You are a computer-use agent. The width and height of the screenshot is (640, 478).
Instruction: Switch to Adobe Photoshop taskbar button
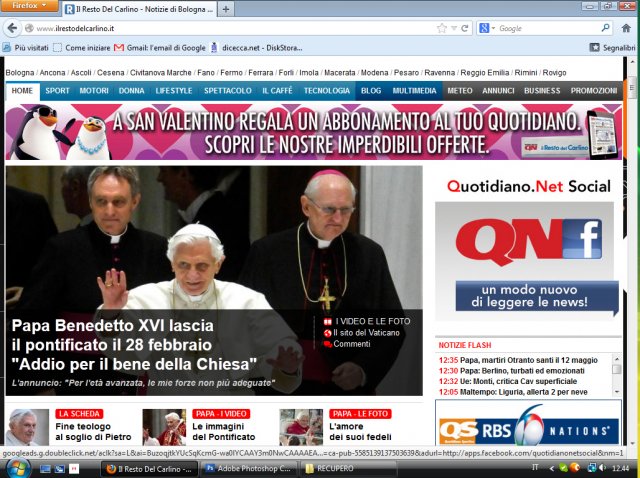249,469
